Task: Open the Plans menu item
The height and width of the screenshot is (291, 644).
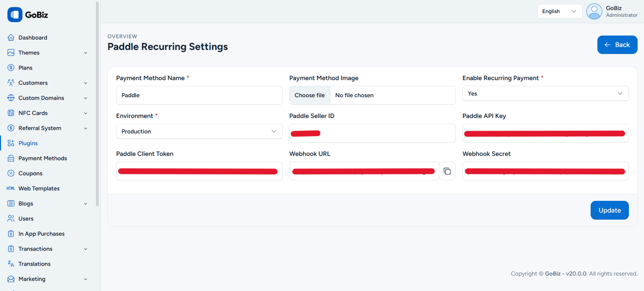Action: 26,68
